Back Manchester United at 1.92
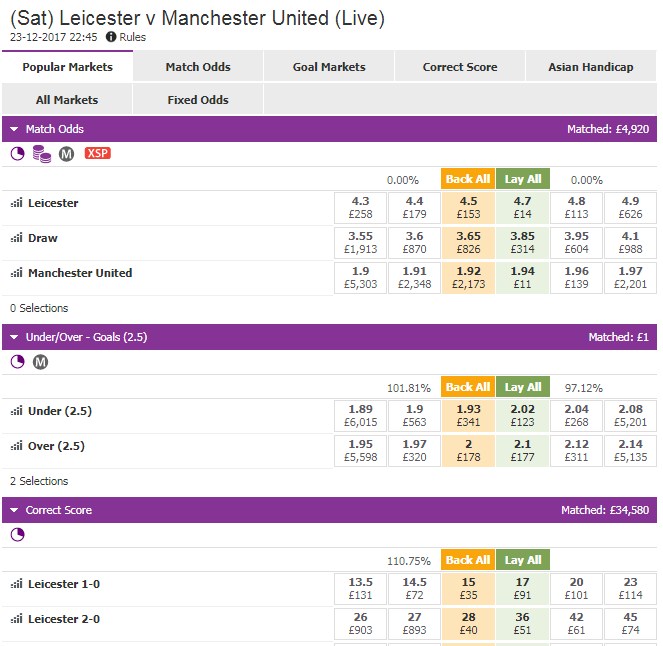Image resolution: width=663 pixels, height=646 pixels. (467, 278)
